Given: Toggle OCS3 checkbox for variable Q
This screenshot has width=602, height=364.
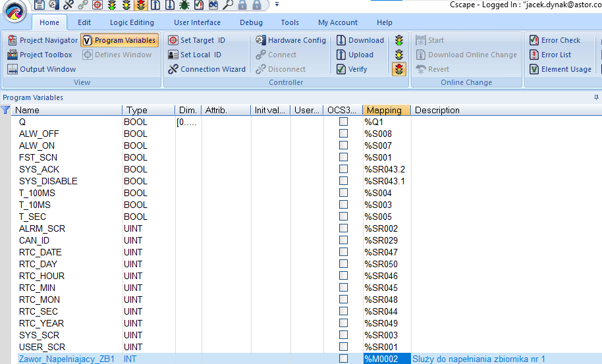Looking at the screenshot, I should (x=343, y=122).
